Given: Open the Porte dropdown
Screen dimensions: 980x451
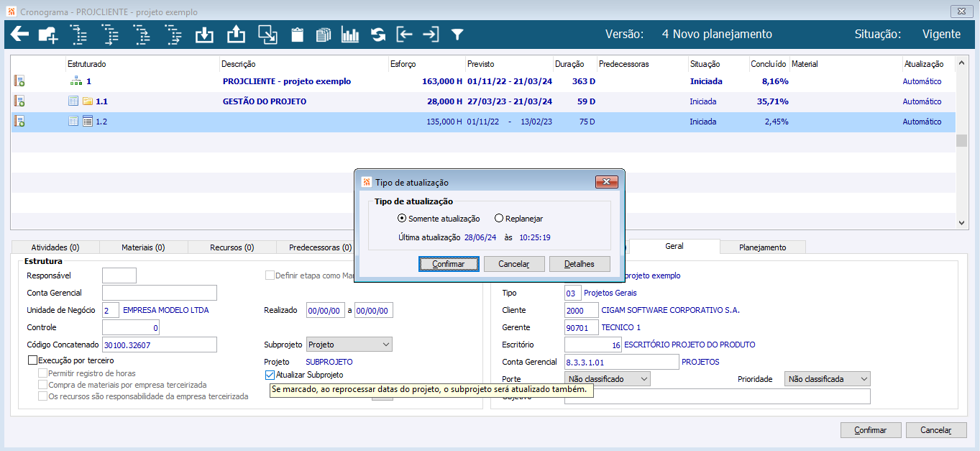Looking at the screenshot, I should click(x=608, y=378).
